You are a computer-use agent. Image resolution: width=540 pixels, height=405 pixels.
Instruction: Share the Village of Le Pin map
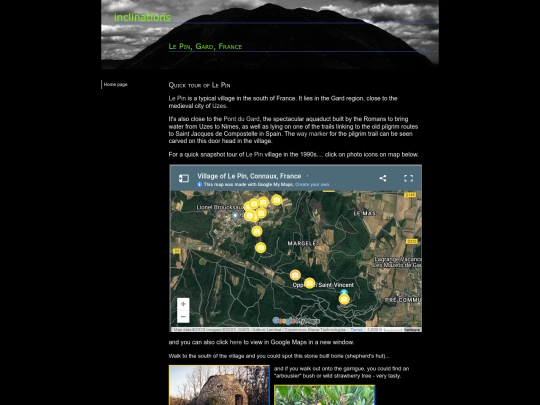click(x=383, y=178)
